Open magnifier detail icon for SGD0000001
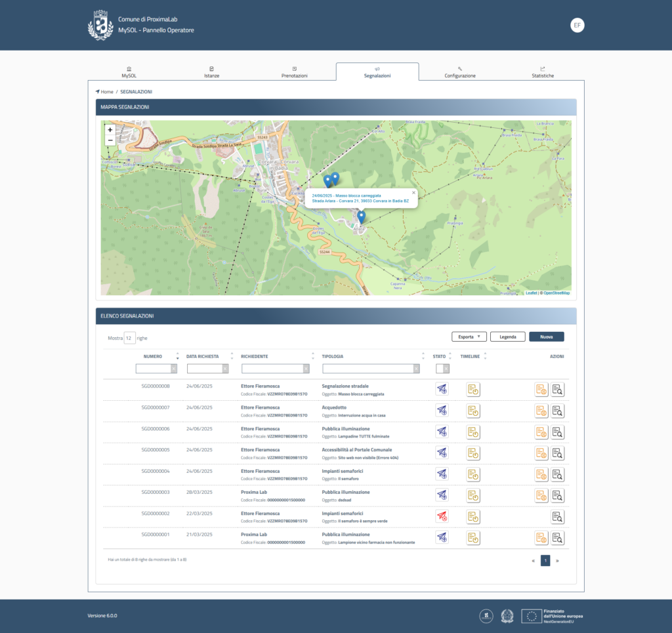The height and width of the screenshot is (633, 672). [557, 539]
